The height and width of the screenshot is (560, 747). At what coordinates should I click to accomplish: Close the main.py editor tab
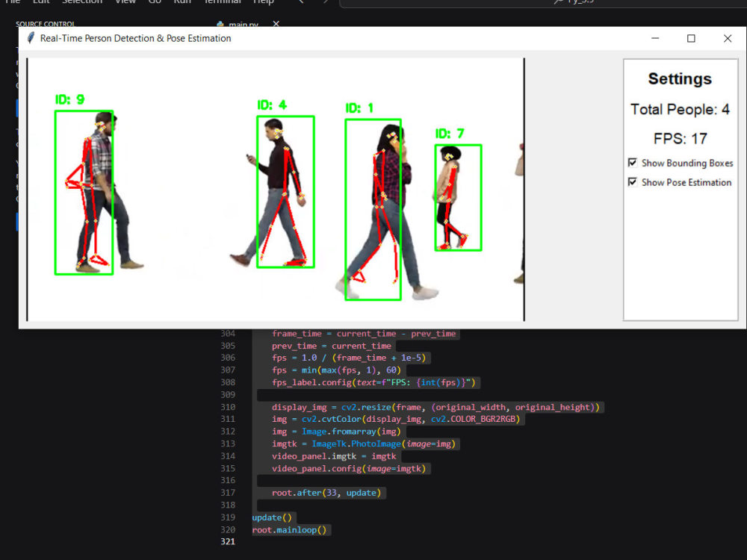[276, 23]
